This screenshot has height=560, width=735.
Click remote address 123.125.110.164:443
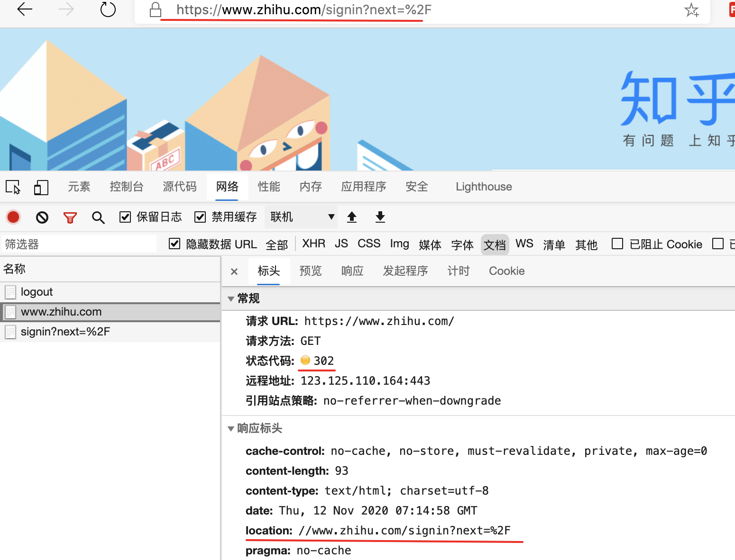[x=366, y=381]
